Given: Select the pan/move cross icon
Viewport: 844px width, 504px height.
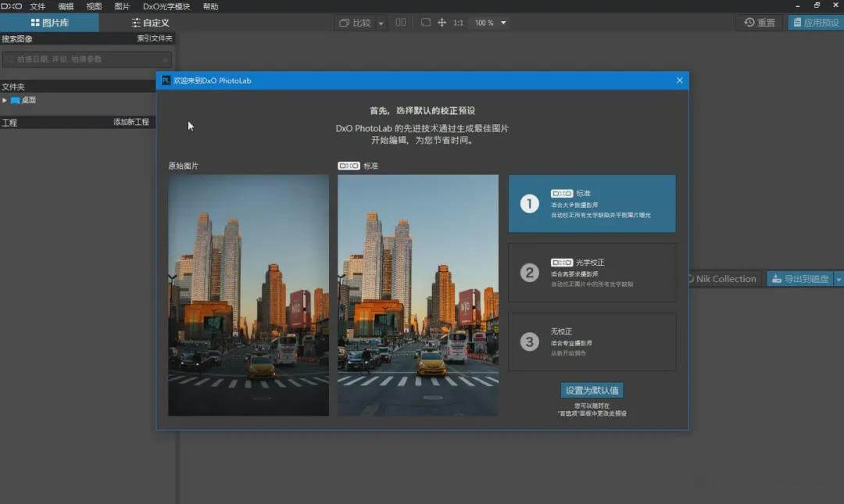Looking at the screenshot, I should click(442, 23).
